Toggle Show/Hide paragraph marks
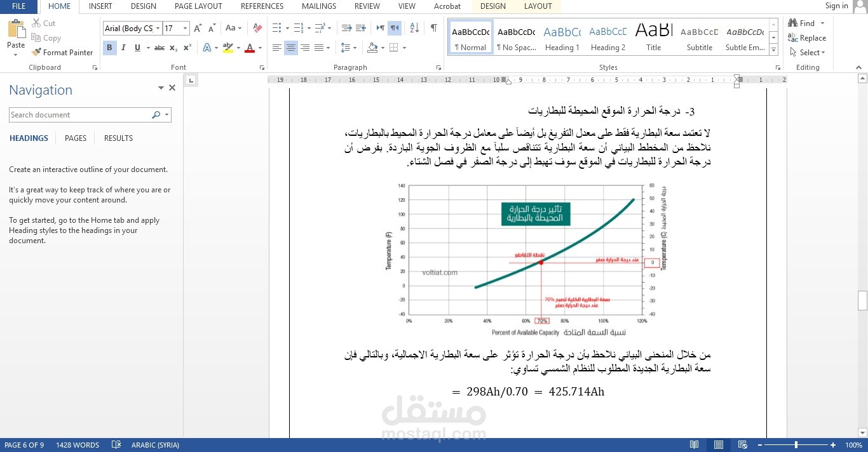This screenshot has width=868, height=452. tap(433, 28)
